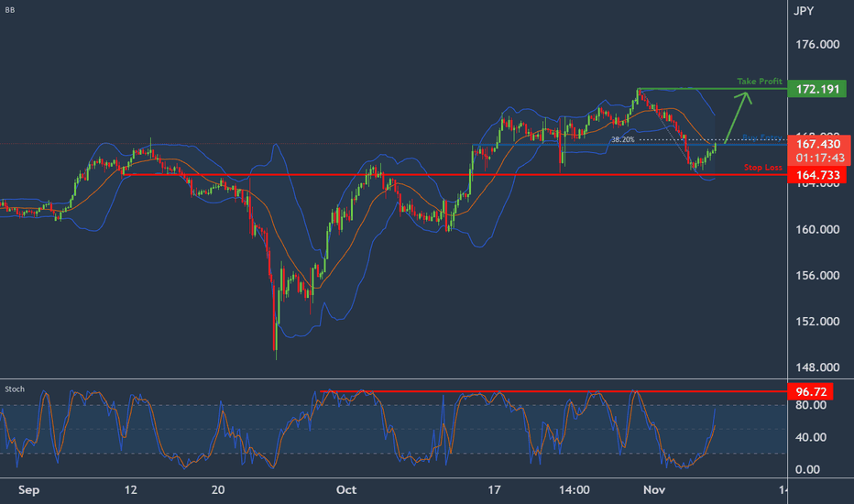Click the 152.000 price axis value

[x=817, y=322]
